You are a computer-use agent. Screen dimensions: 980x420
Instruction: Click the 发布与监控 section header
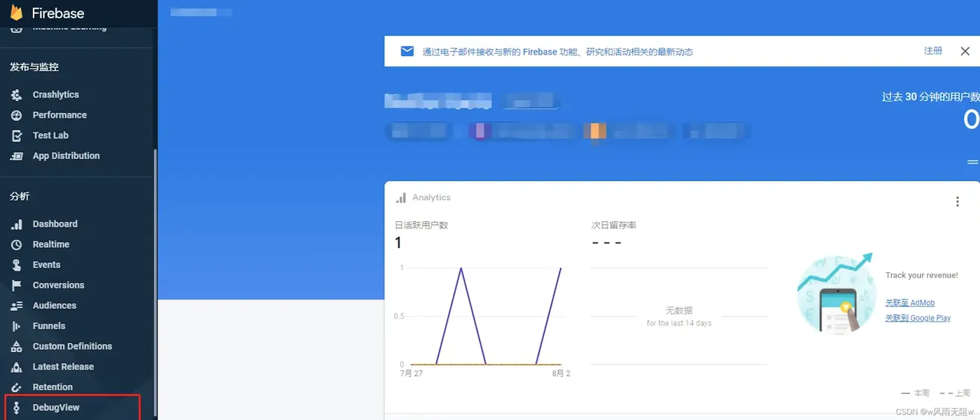(x=34, y=67)
